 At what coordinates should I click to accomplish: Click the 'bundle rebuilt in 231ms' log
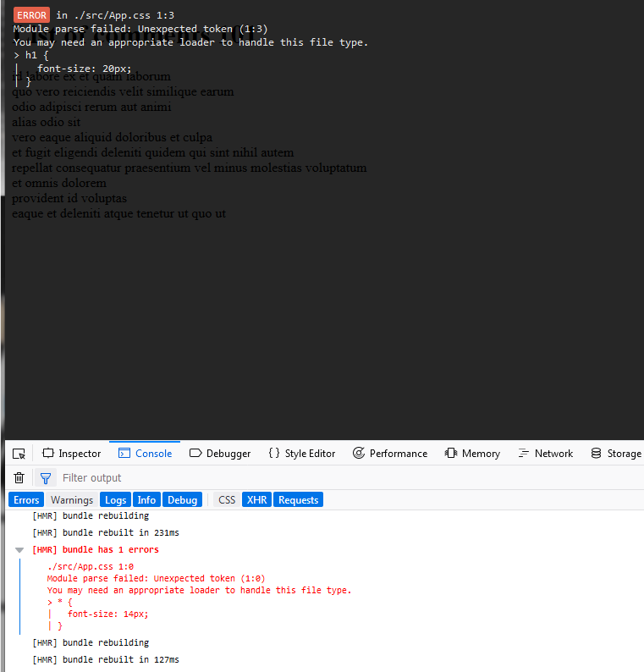pos(106,532)
